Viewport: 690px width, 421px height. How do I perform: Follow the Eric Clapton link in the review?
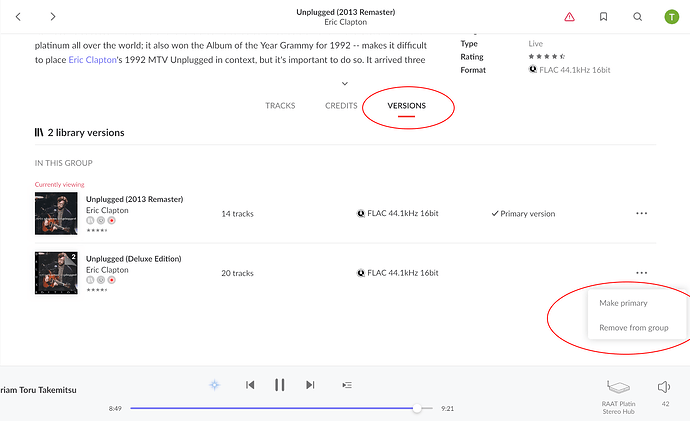92,60
